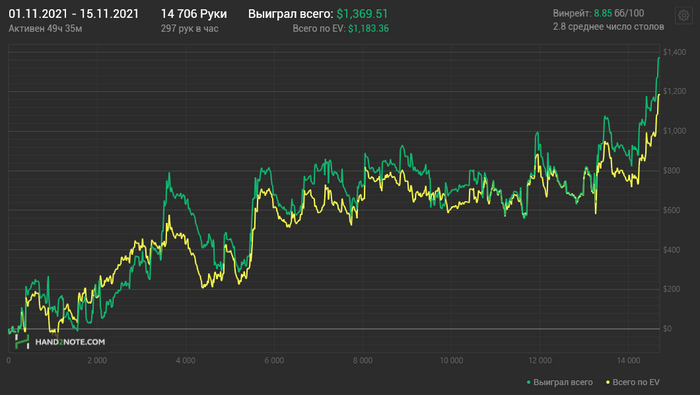The width and height of the screenshot is (700, 395).
Task: Click the '6 000' x-axis label
Action: [x=274, y=361]
